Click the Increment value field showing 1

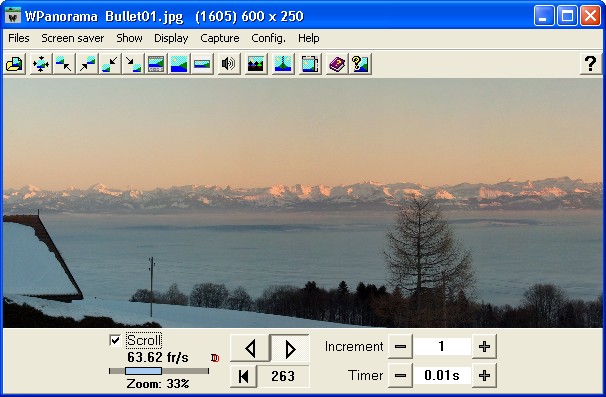pyautogui.click(x=442, y=346)
